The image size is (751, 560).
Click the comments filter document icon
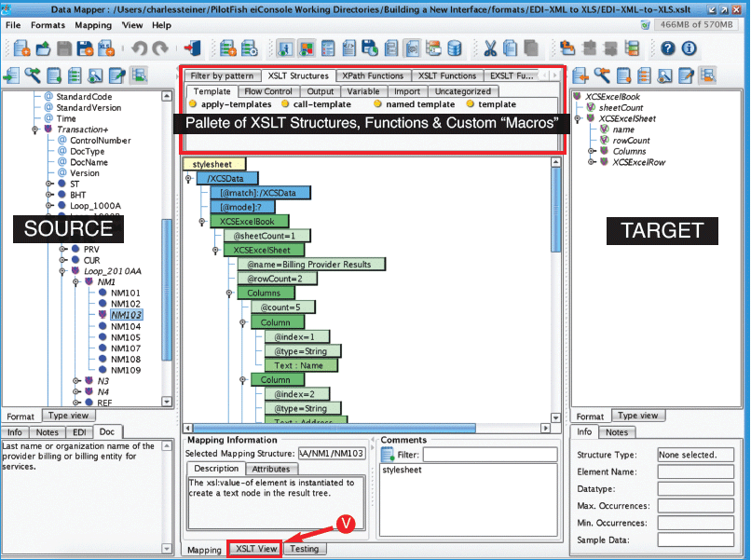[x=388, y=454]
